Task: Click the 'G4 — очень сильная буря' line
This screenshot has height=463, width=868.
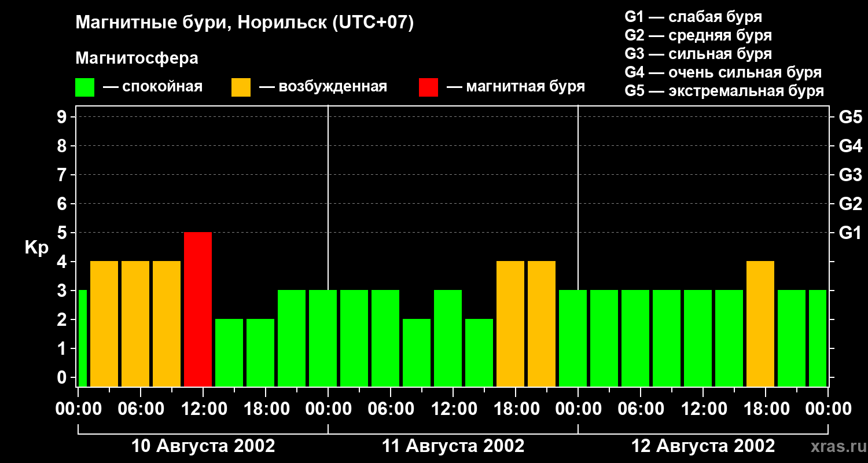Action: [723, 72]
